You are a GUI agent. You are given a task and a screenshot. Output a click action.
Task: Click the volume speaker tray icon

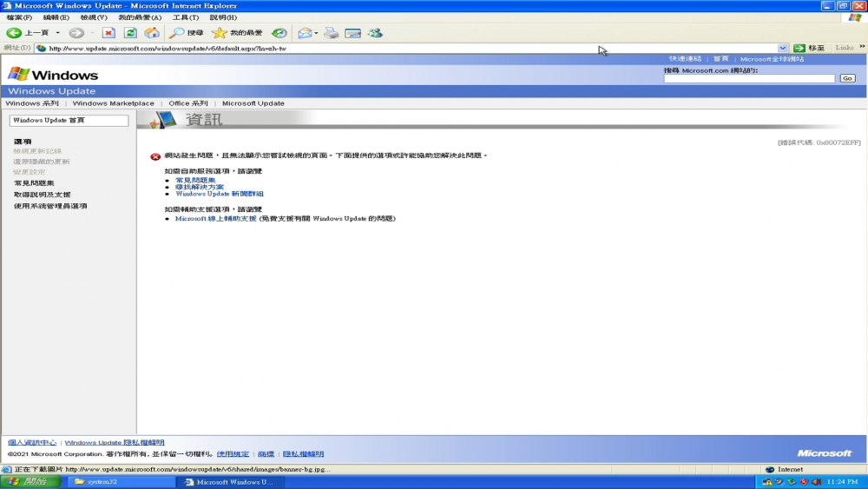coord(817,482)
